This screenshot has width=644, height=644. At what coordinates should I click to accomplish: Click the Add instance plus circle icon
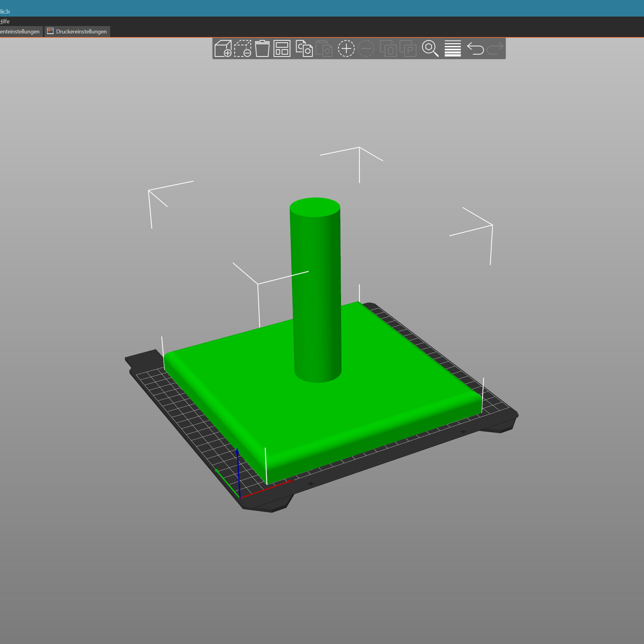pyautogui.click(x=346, y=49)
